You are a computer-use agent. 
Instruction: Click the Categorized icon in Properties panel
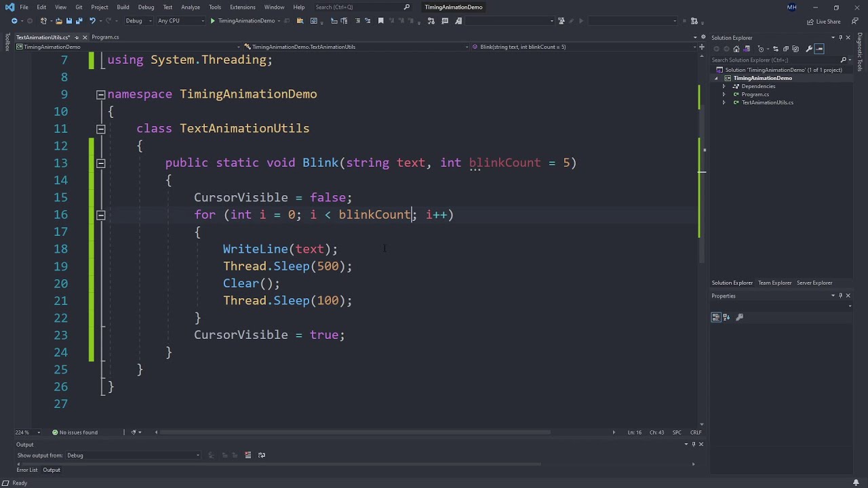coord(716,317)
